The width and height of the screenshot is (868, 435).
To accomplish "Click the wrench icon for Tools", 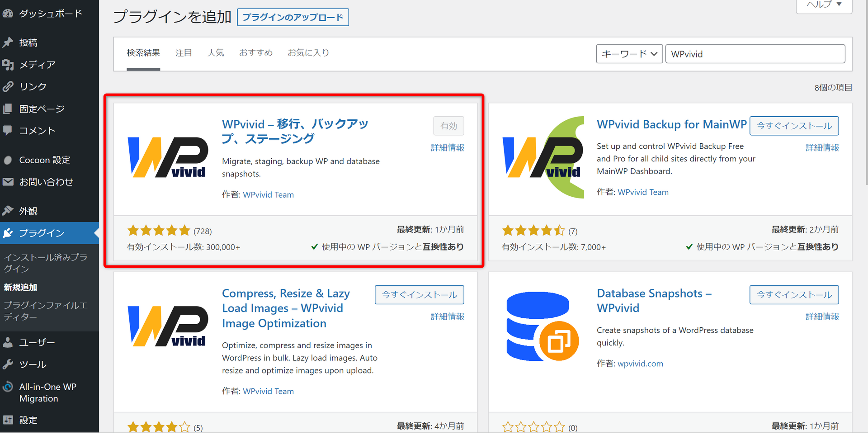I will point(8,364).
